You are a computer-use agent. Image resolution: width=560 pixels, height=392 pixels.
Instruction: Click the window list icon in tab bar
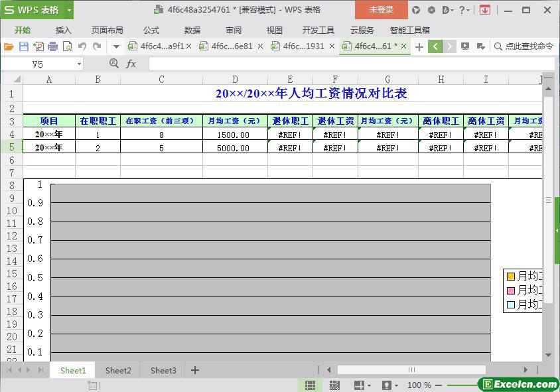point(481,46)
